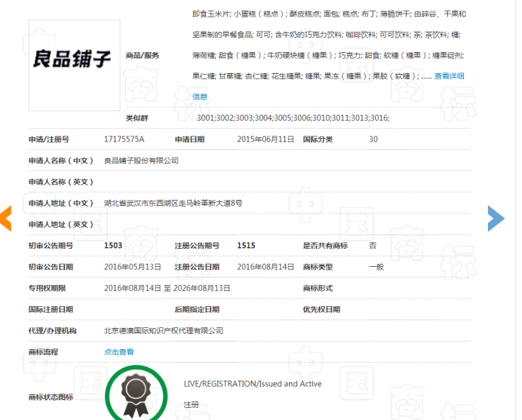Click applicant name 良品铺子股份有限公司
The height and width of the screenshot is (420, 522).
coord(141,161)
